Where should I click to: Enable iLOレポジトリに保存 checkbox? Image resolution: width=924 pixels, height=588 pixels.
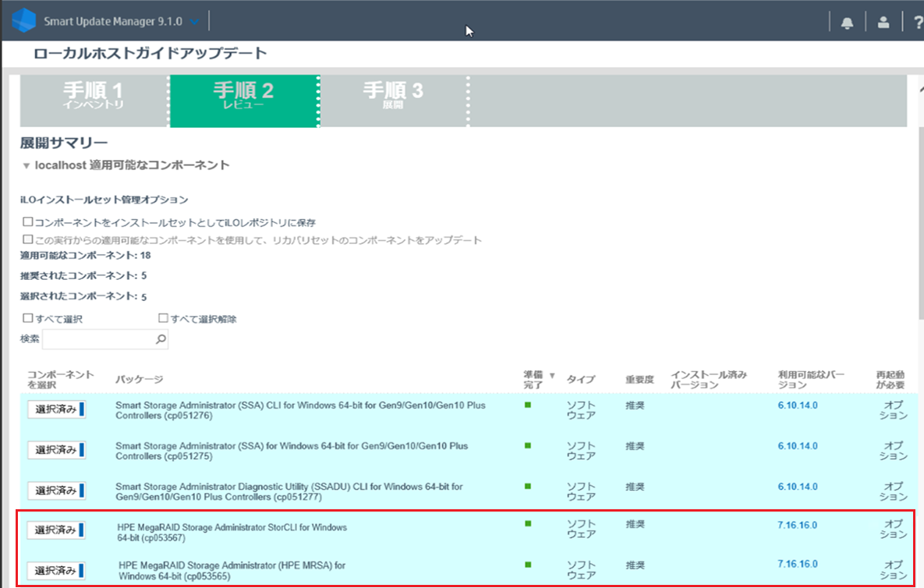pos(27,222)
